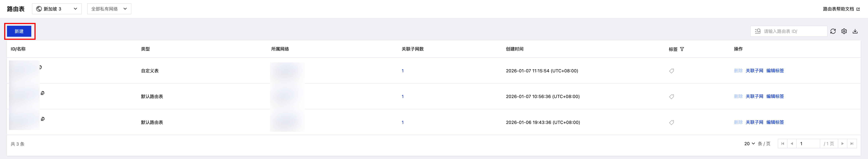Screen dimensions: 868x159
Task: Click 关联子网 in the 自定义表 row
Action: 754,71
